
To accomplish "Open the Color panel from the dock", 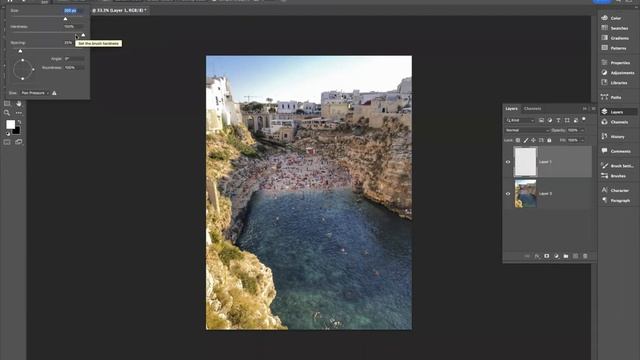I will click(x=611, y=18).
